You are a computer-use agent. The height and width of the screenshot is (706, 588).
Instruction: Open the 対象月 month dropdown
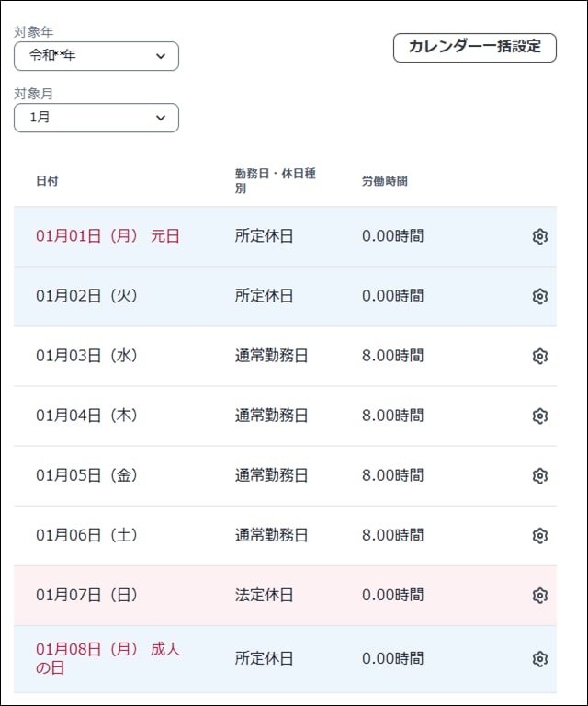click(x=96, y=118)
